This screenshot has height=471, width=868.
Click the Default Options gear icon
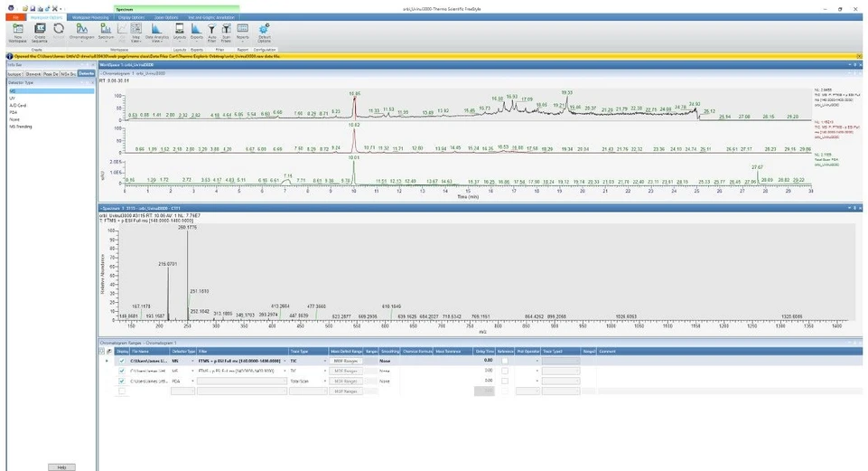click(x=265, y=31)
